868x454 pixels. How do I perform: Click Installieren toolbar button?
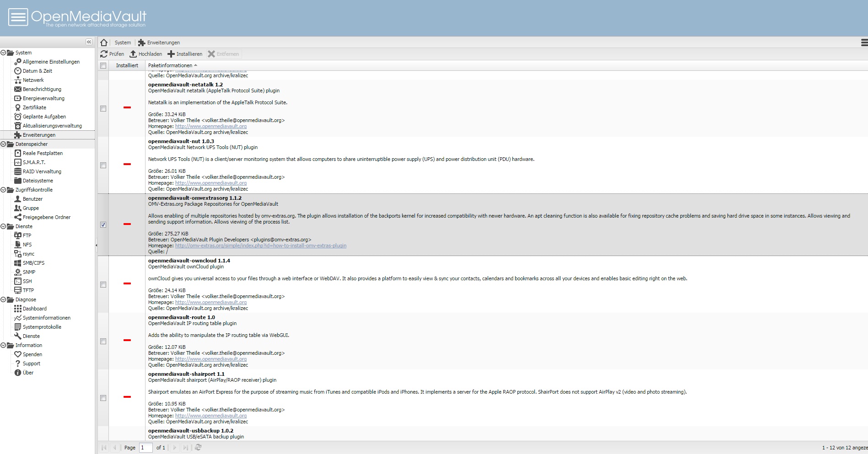coord(185,54)
